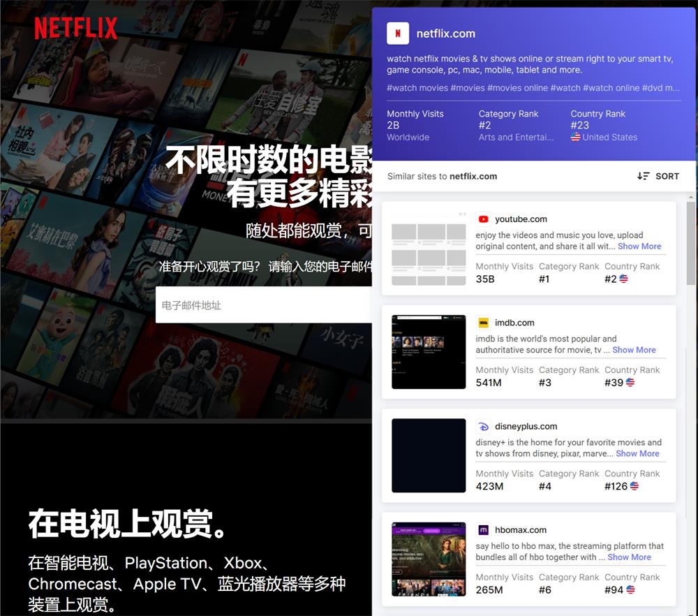Viewport: 698px width, 616px height.
Task: Click the Disney+ icon beside disneyplus.com
Action: 483,426
